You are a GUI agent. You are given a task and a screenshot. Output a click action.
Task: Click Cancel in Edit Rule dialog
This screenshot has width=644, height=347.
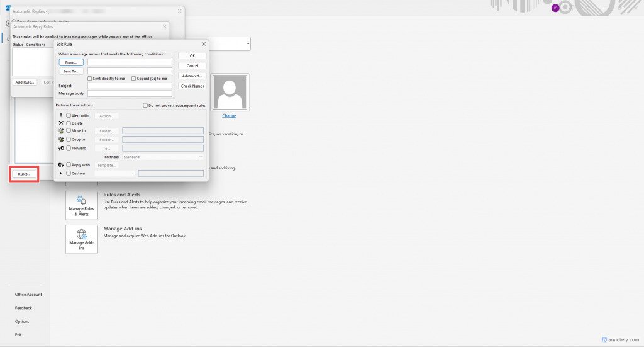point(192,65)
